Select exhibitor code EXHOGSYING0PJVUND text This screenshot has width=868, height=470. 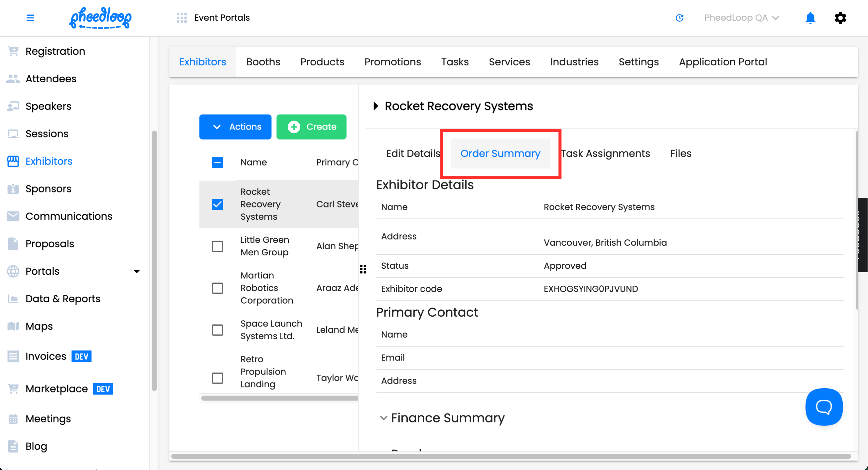pos(590,289)
